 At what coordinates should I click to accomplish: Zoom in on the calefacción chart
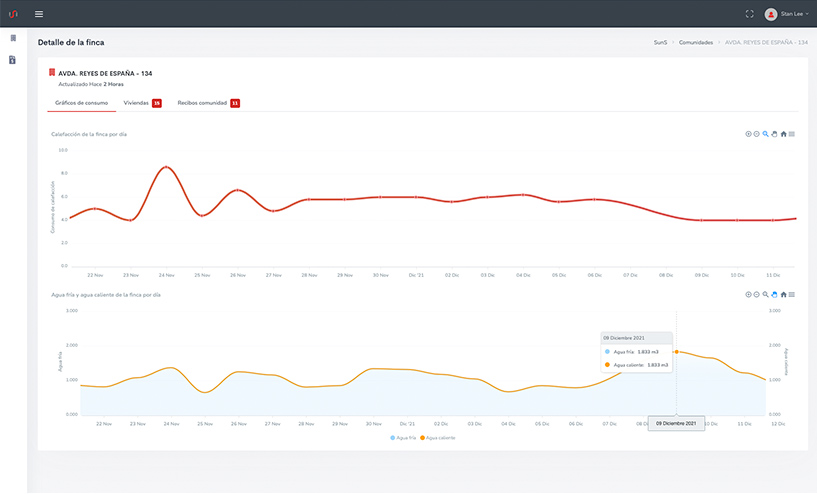pos(748,134)
